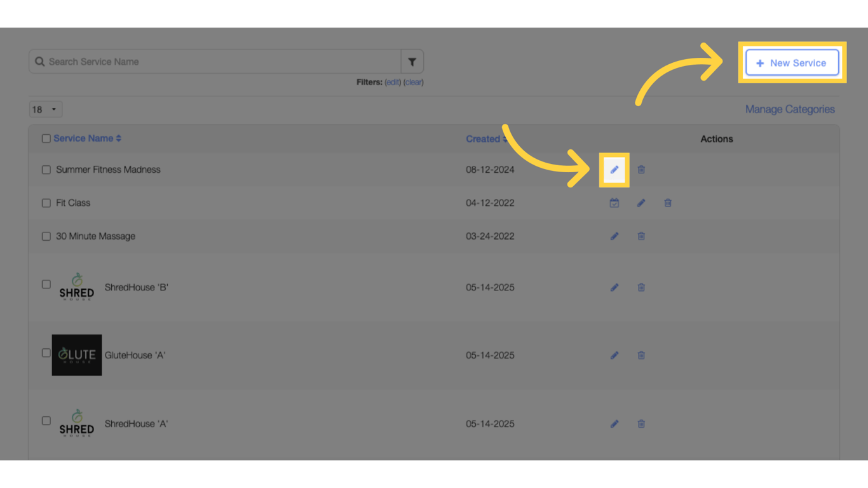Select the 30 Minute Massage checkbox

(x=46, y=236)
